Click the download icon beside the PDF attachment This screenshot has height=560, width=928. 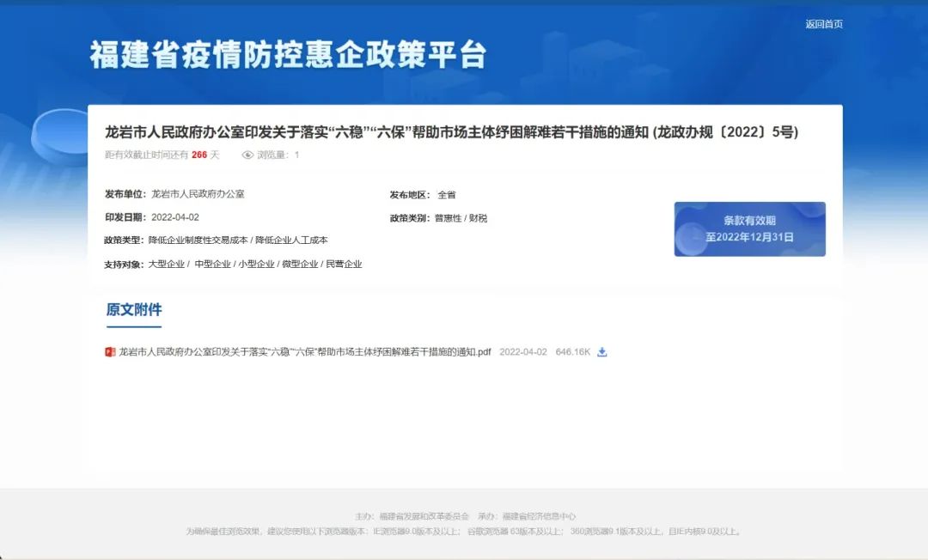(x=601, y=352)
